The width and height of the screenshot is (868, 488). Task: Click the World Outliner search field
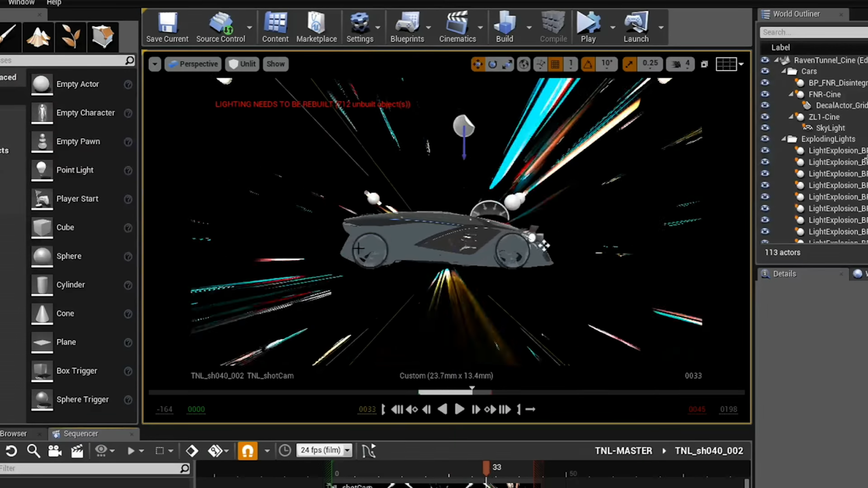pyautogui.click(x=814, y=33)
